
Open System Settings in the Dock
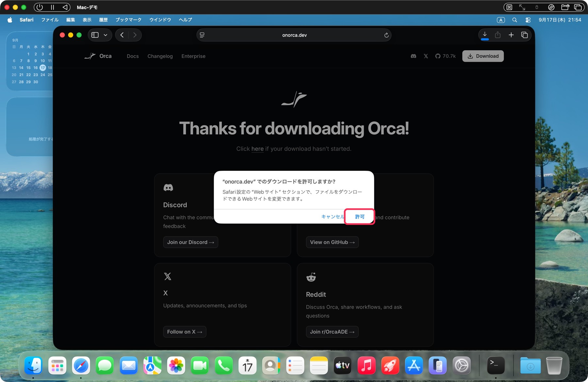[462, 365]
